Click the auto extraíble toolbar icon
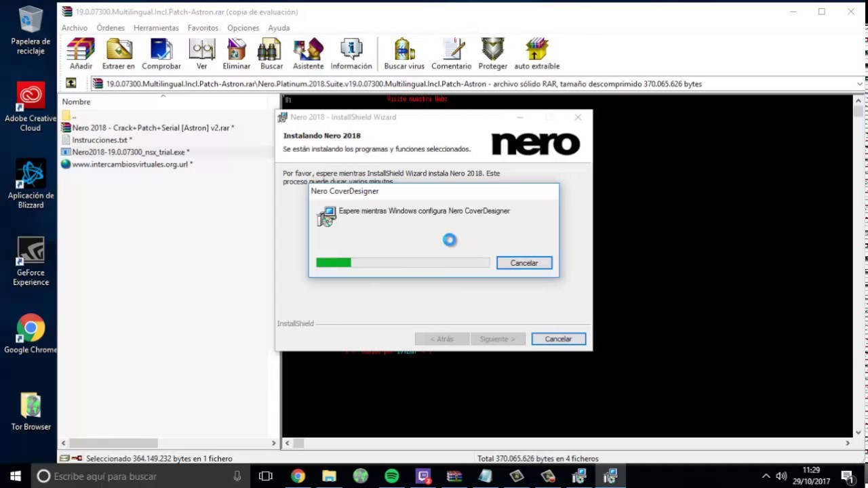868x488 pixels. (537, 54)
